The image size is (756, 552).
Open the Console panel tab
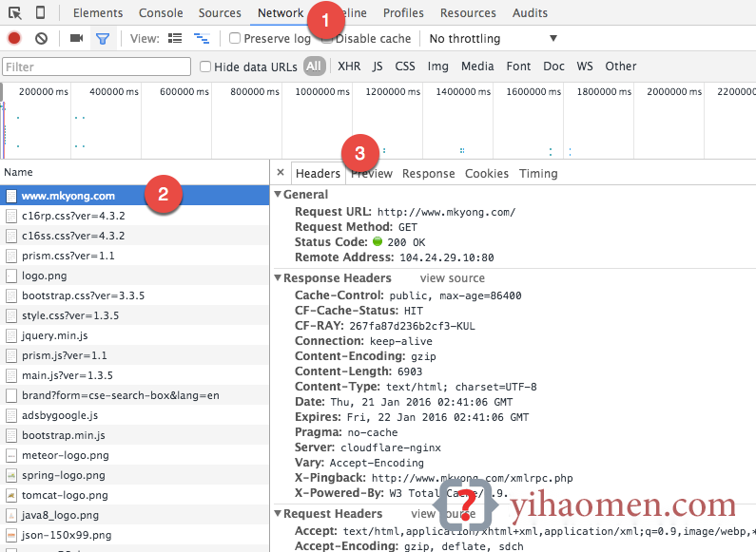(161, 13)
